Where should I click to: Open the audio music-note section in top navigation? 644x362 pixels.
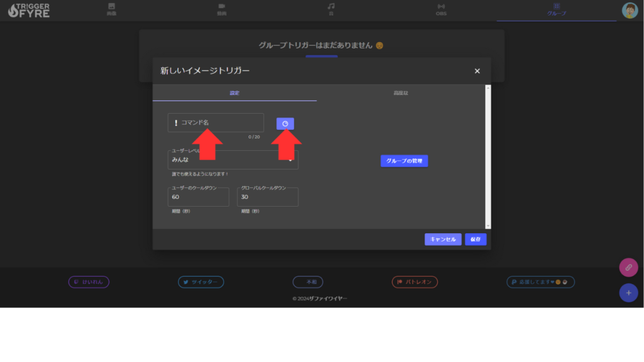click(x=331, y=9)
